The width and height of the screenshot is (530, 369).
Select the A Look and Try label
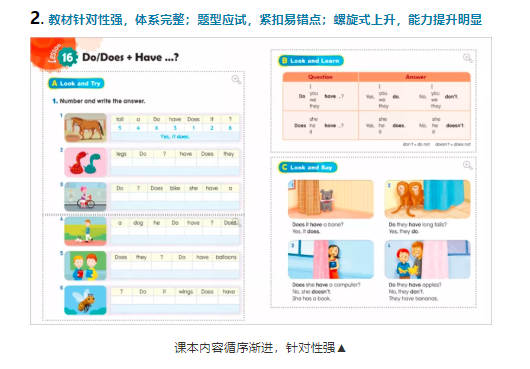click(x=76, y=83)
